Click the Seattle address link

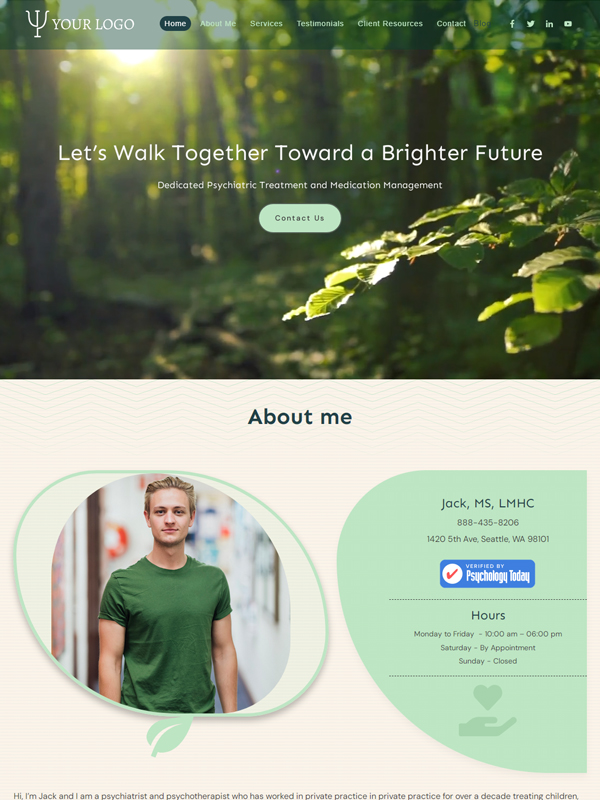click(x=488, y=539)
